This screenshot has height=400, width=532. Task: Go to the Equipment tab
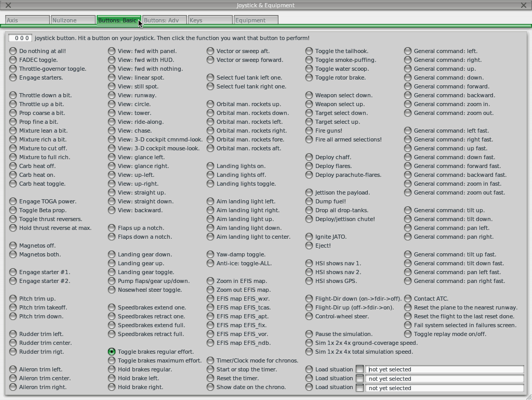(256, 20)
